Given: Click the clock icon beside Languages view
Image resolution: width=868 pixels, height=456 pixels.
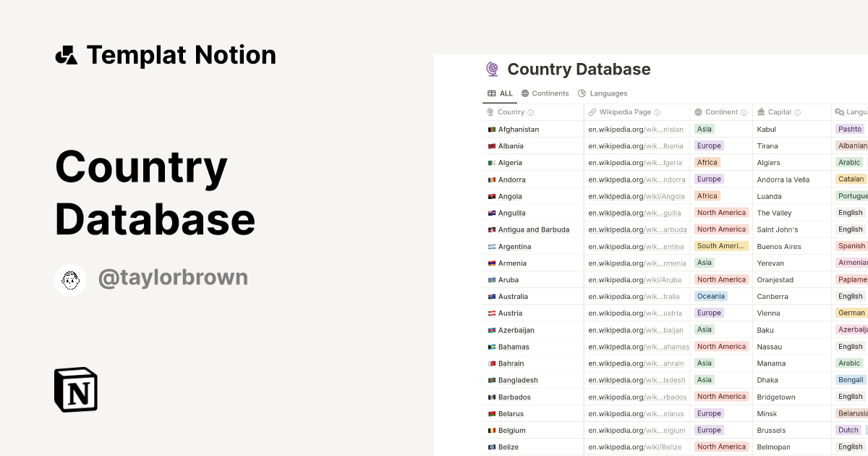Looking at the screenshot, I should tap(581, 93).
